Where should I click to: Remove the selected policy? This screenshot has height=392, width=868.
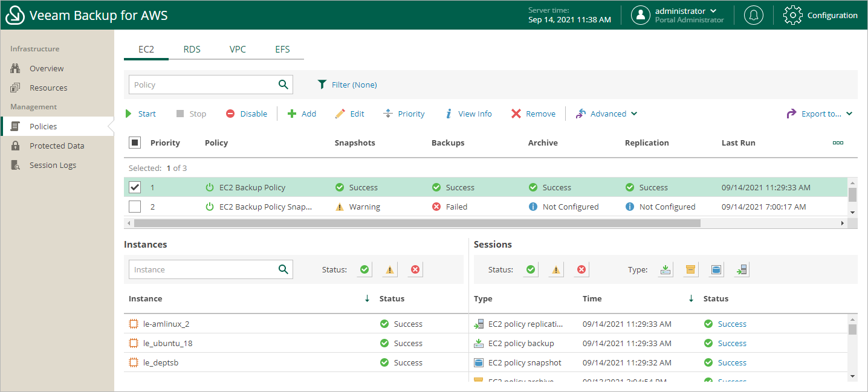(x=533, y=114)
